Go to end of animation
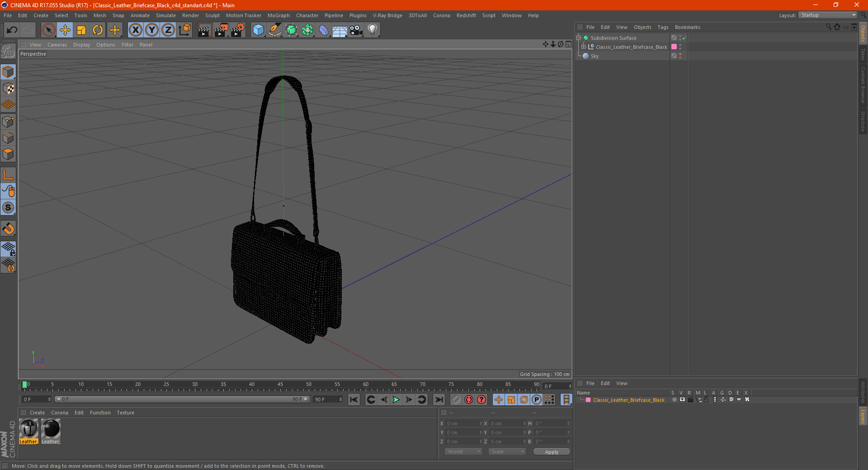 439,399
